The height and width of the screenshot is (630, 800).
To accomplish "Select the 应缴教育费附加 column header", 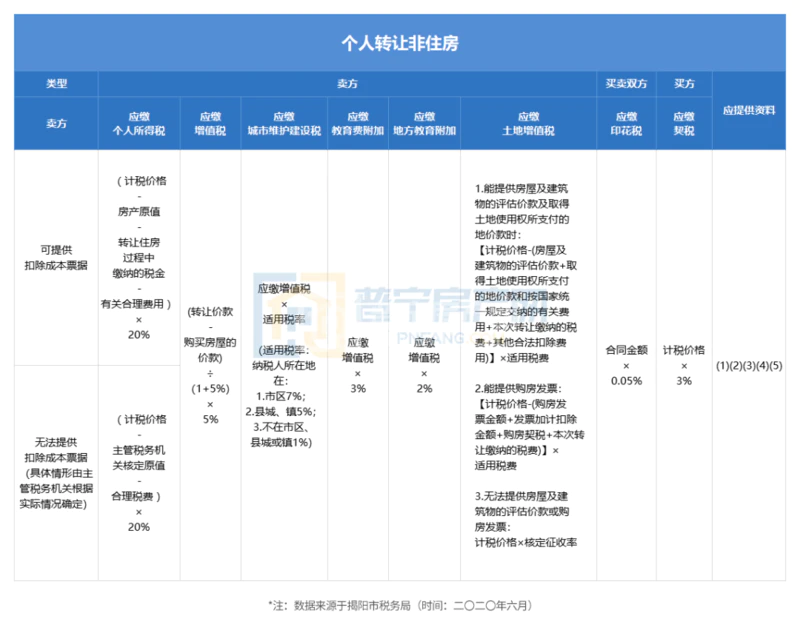I will point(358,123).
